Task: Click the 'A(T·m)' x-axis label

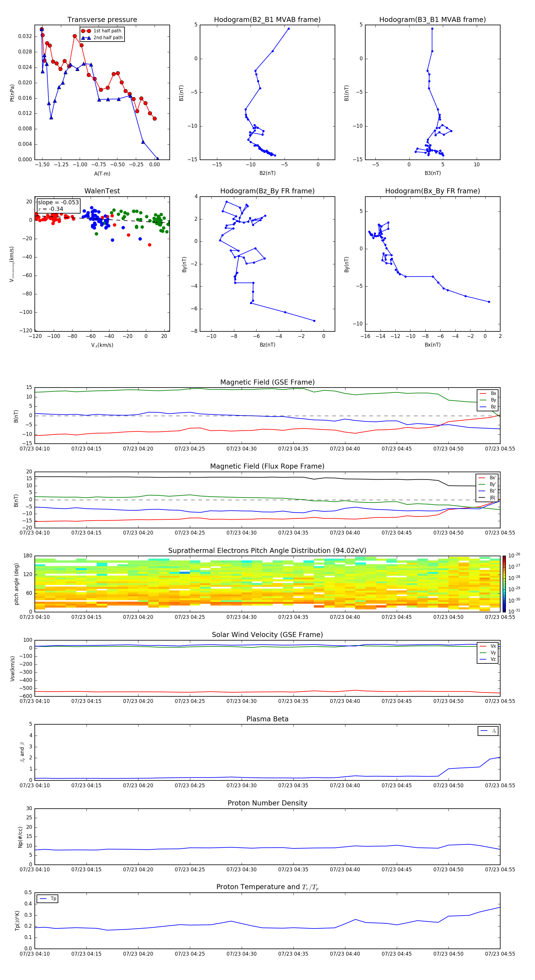Action: (x=102, y=174)
